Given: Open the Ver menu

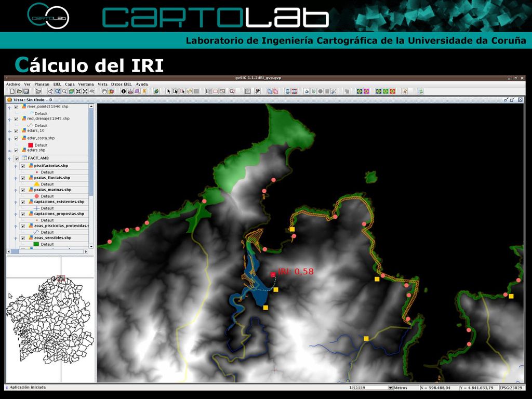Looking at the screenshot, I should [27, 84].
